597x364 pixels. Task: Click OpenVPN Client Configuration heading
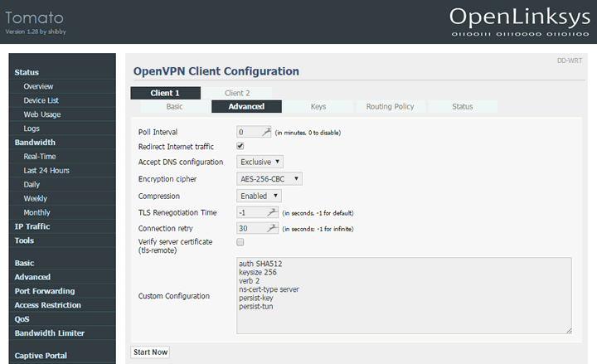click(x=216, y=71)
